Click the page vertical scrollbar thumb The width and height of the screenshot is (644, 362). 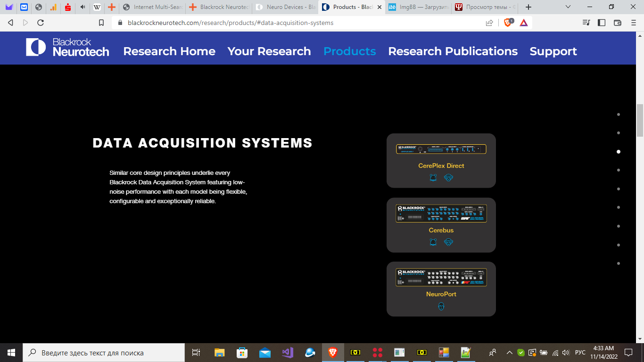[640, 120]
